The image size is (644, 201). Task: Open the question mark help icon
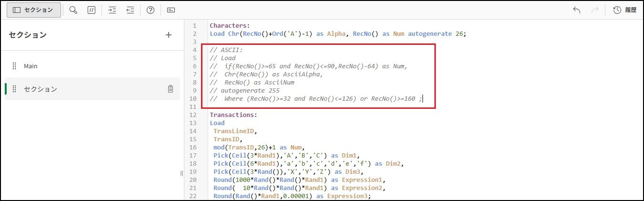tap(151, 10)
